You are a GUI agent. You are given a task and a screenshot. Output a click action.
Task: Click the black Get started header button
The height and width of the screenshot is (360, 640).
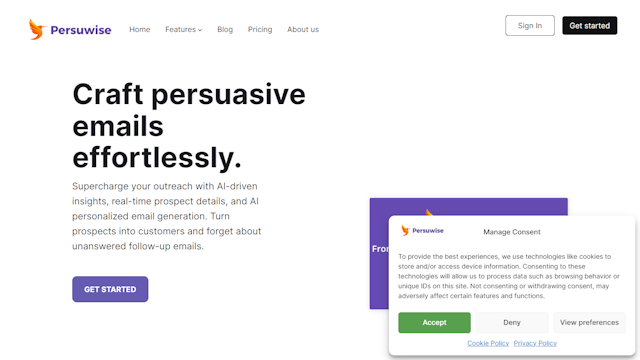point(589,25)
